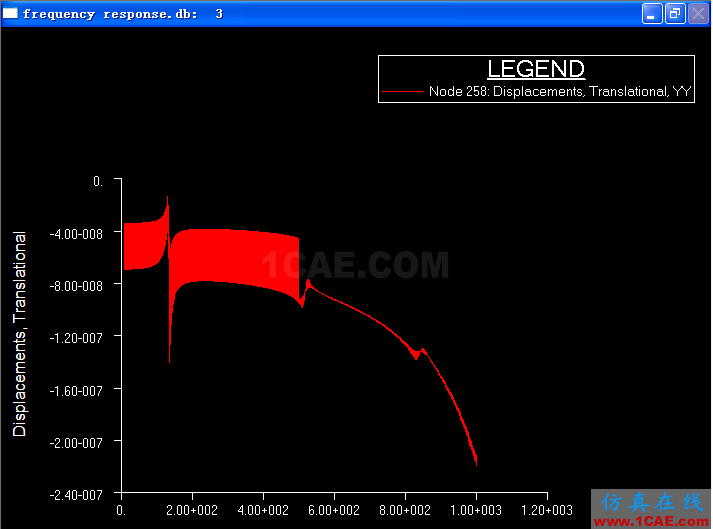713x529 pixels.
Task: Close the frequency response.db window
Action: pos(698,14)
